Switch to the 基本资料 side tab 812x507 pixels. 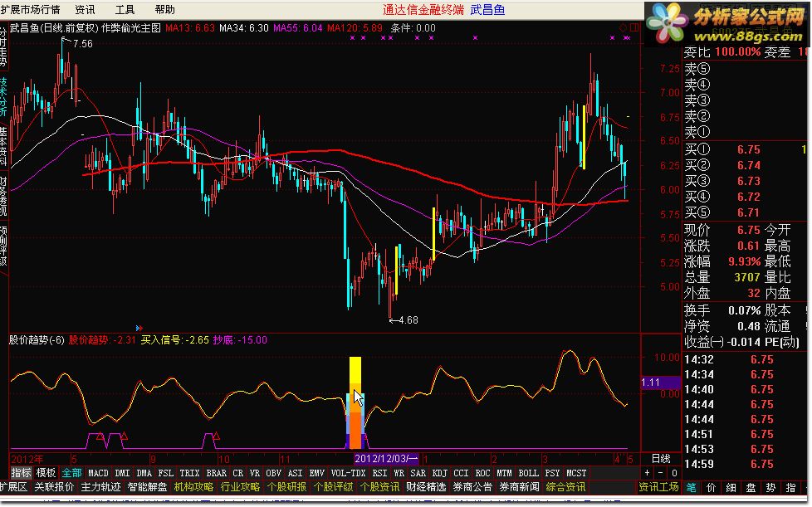3,146
